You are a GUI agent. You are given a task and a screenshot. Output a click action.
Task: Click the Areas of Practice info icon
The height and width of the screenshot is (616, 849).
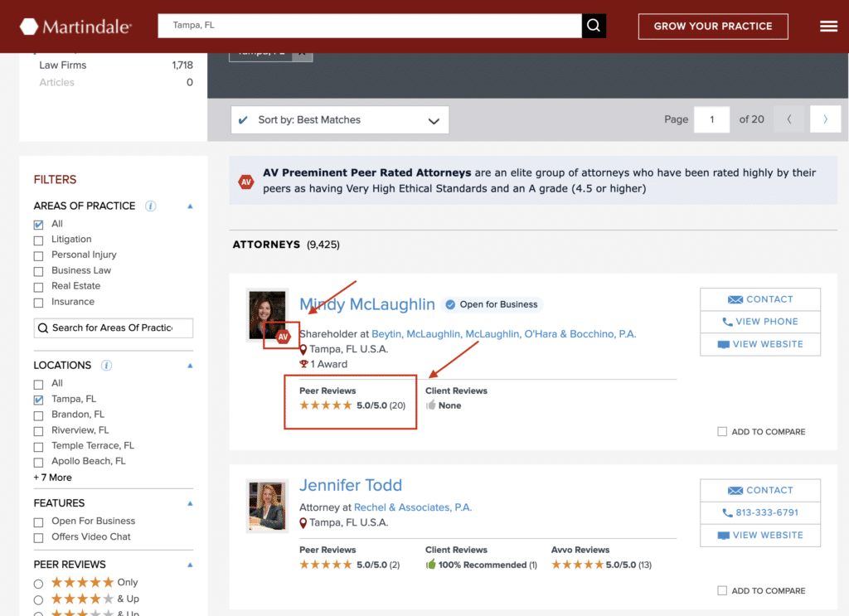150,206
